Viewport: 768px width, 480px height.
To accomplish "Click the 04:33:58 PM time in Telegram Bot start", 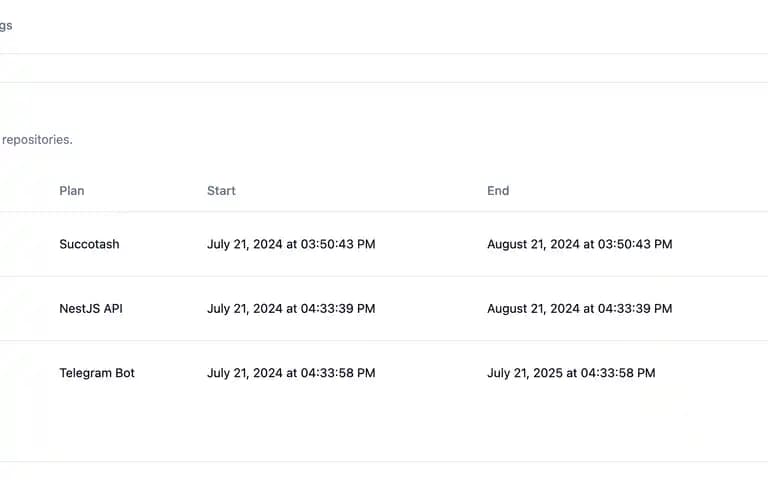I will tap(338, 373).
